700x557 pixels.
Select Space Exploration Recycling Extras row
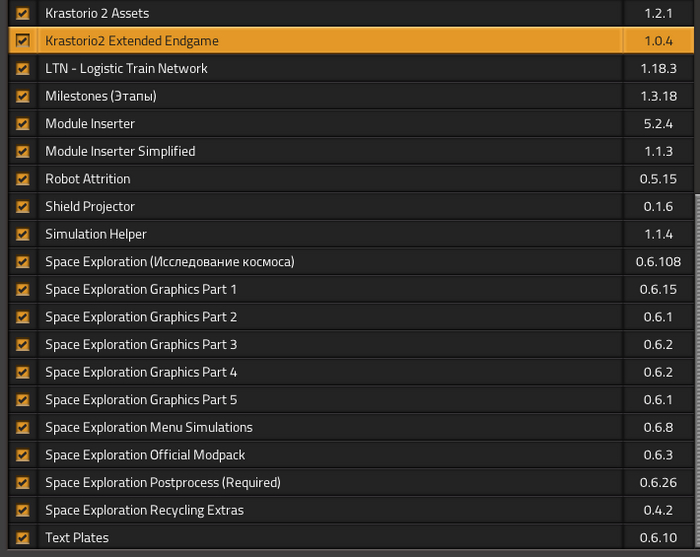[x=144, y=510]
